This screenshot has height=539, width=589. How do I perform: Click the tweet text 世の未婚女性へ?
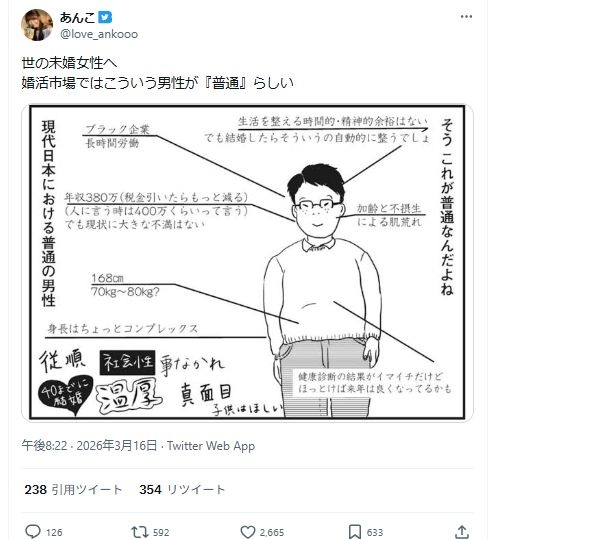(69, 63)
